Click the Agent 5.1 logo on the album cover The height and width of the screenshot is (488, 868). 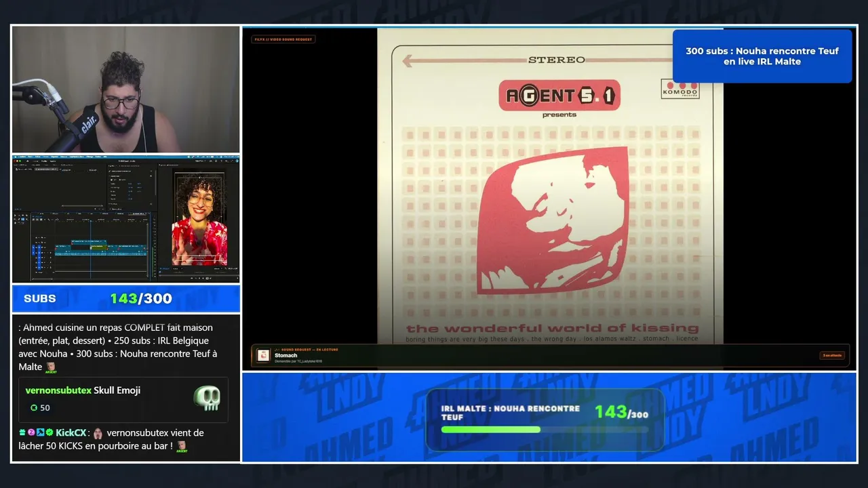(559, 96)
